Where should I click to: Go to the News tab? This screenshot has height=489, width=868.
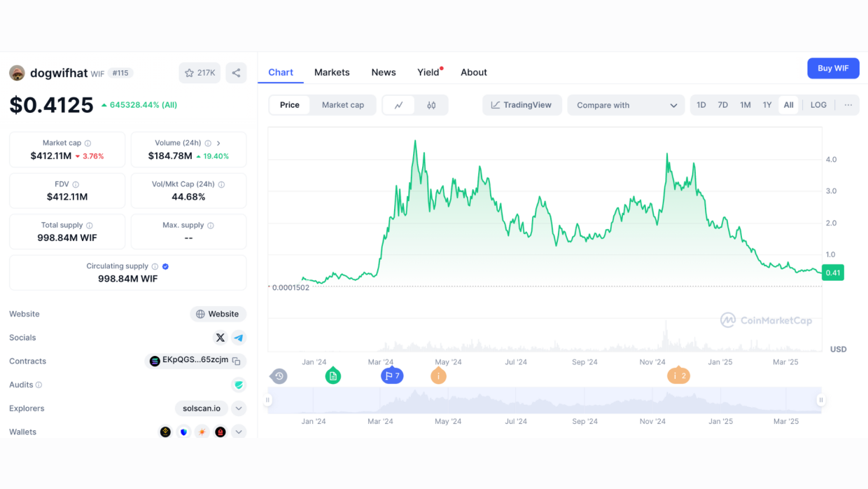384,72
